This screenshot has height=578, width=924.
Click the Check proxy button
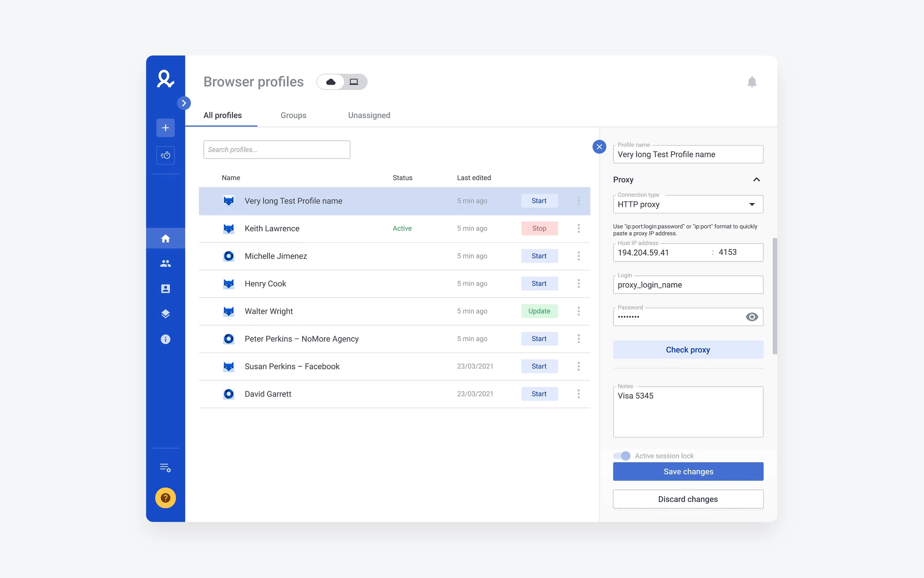688,349
